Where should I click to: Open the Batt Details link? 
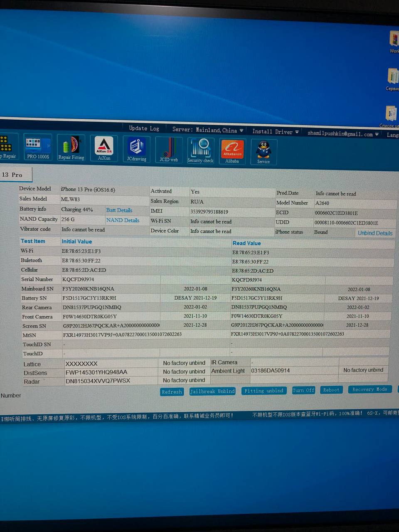click(x=119, y=210)
